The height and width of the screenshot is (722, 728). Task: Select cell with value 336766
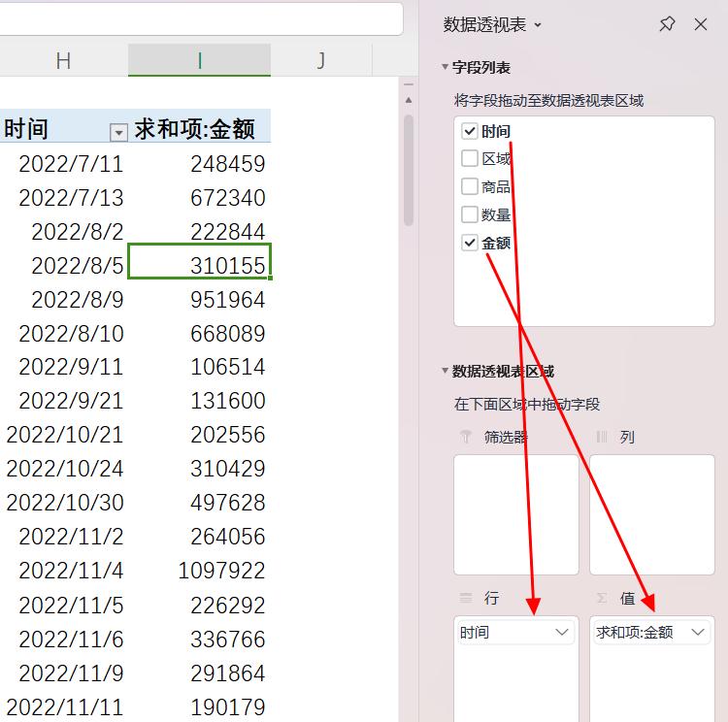[199, 639]
